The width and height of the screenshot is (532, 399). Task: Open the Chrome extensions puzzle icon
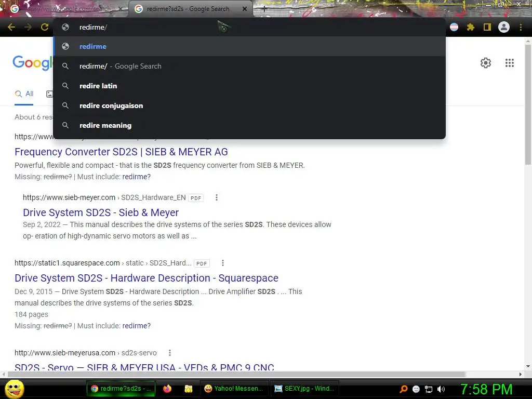[x=470, y=27]
